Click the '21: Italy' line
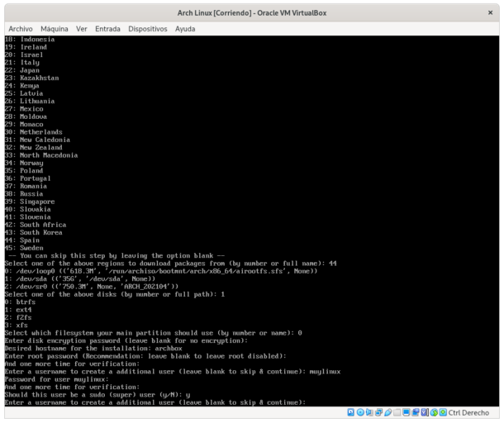 tap(21, 62)
